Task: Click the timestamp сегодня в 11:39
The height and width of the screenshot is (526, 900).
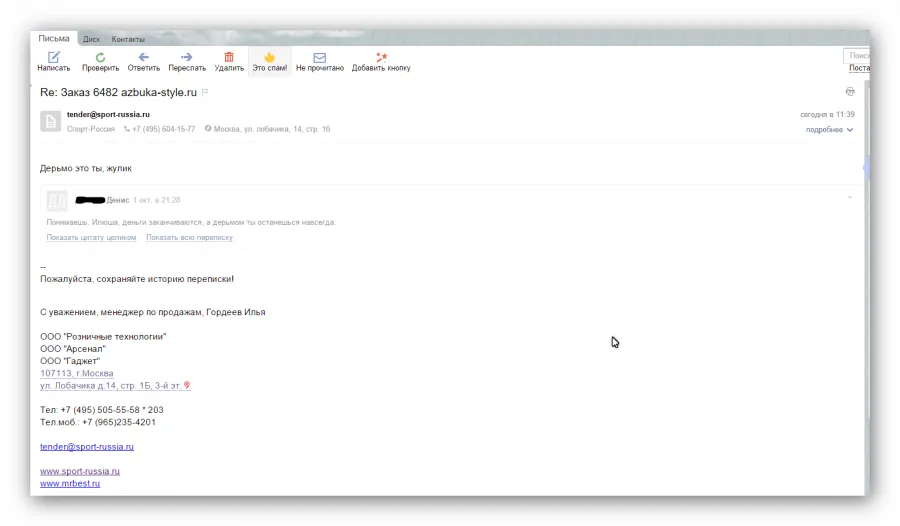Action: [x=827, y=114]
